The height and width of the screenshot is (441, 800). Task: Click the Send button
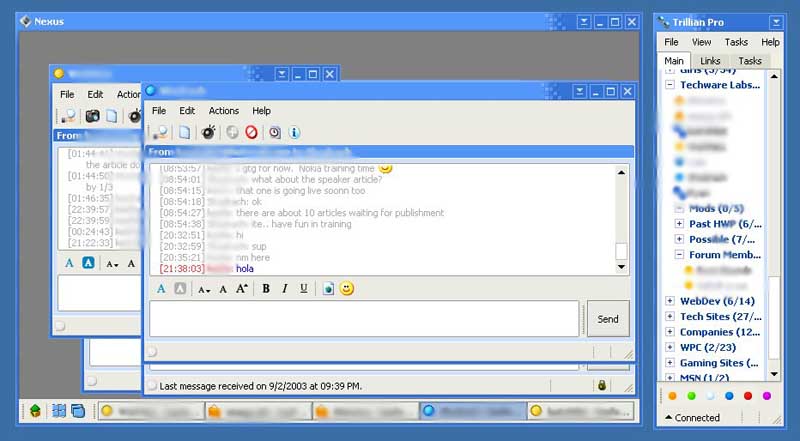[x=608, y=319]
